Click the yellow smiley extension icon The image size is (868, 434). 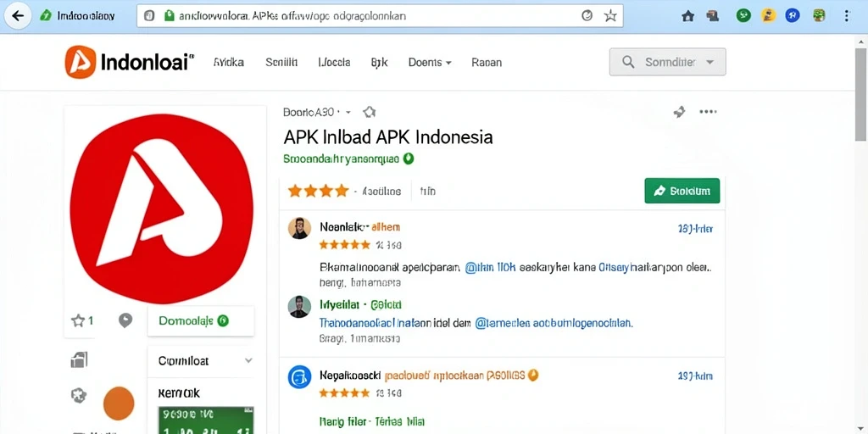click(x=768, y=15)
